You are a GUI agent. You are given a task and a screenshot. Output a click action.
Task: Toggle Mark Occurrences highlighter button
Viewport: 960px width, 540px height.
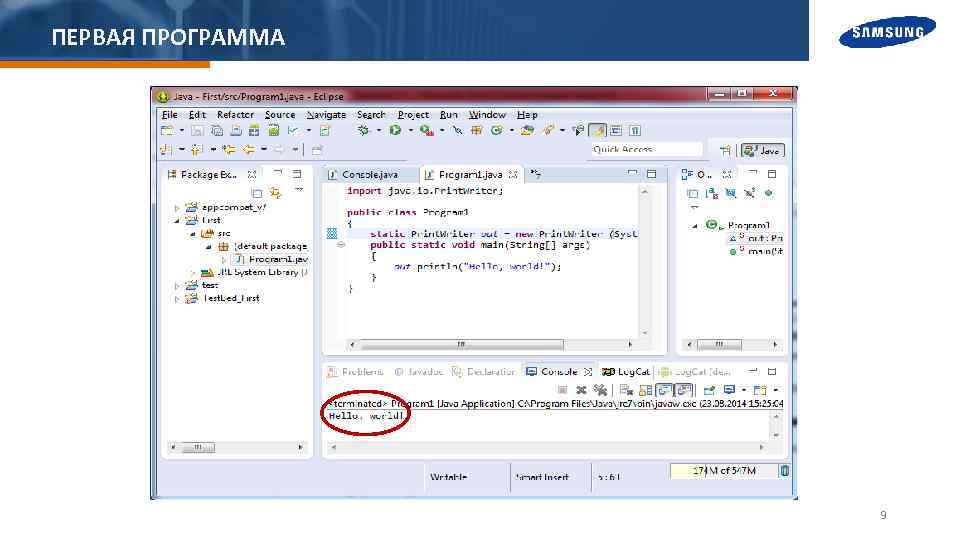coord(597,130)
